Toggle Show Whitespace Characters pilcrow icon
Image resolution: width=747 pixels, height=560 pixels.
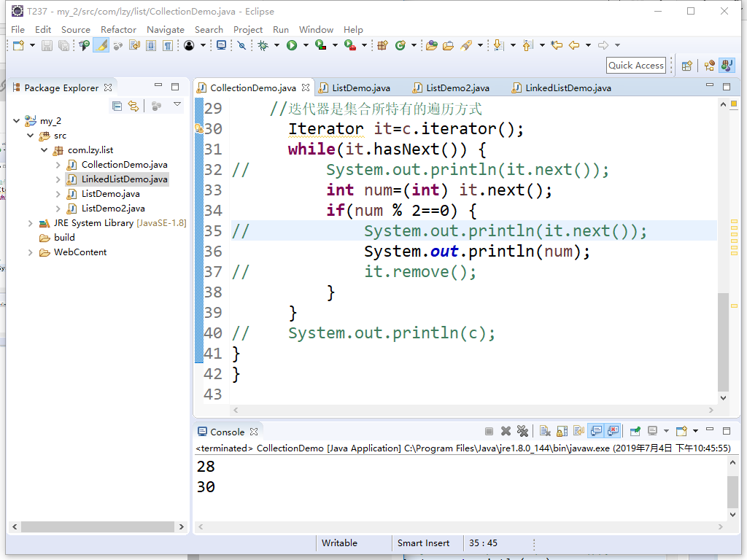(168, 45)
